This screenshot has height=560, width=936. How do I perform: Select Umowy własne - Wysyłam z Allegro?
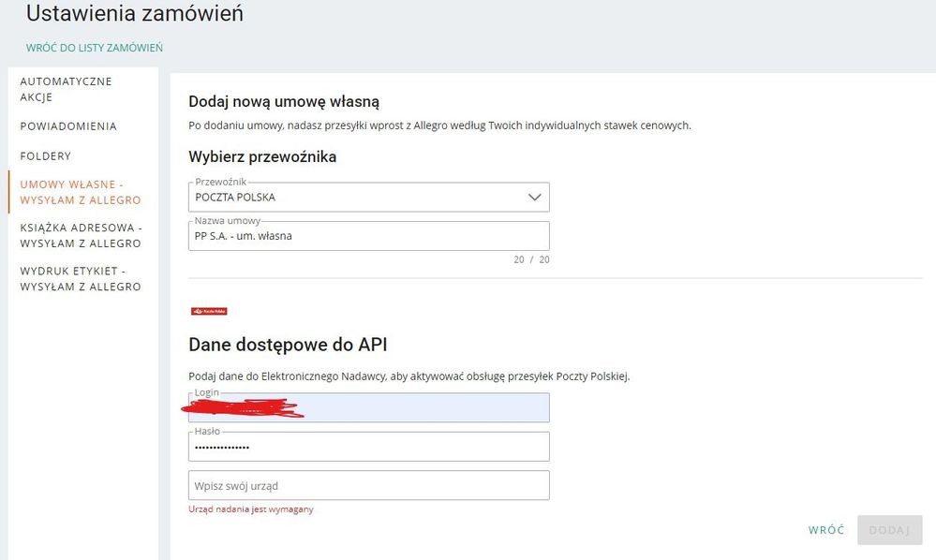tap(80, 192)
